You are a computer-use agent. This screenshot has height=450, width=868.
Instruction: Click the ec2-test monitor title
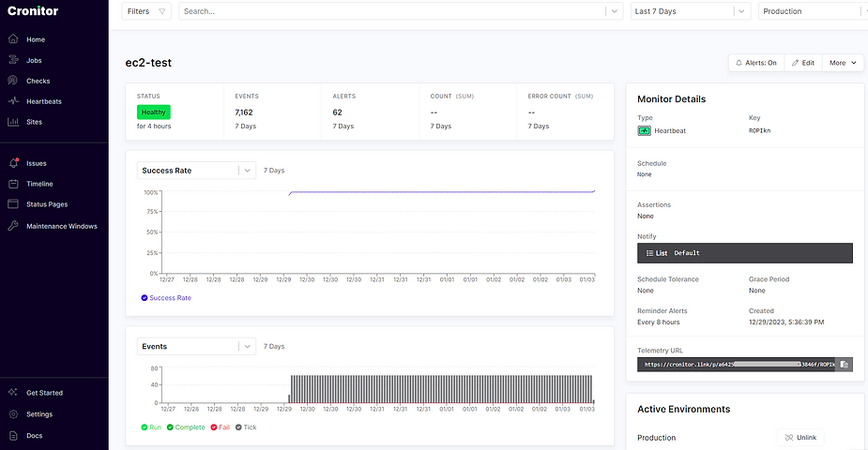click(148, 63)
